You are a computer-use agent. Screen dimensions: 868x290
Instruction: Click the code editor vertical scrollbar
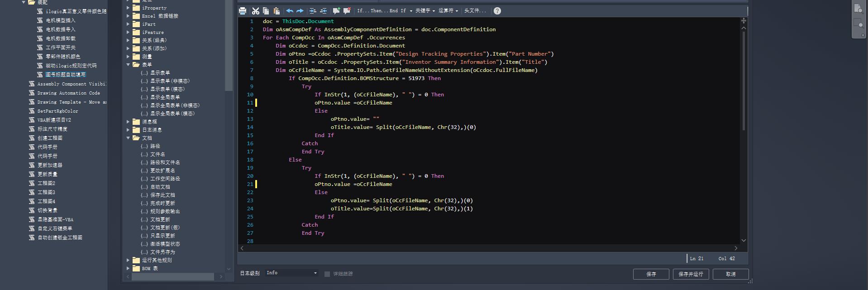click(744, 81)
